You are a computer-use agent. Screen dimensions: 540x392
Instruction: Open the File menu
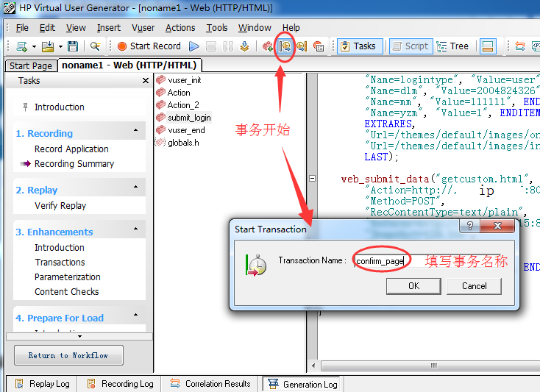[x=22, y=27]
